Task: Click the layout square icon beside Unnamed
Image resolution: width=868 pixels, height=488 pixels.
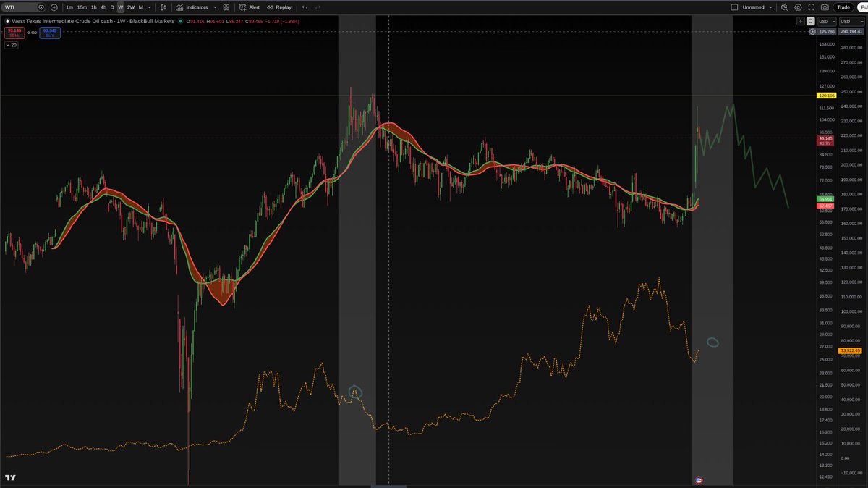Action: click(x=735, y=7)
